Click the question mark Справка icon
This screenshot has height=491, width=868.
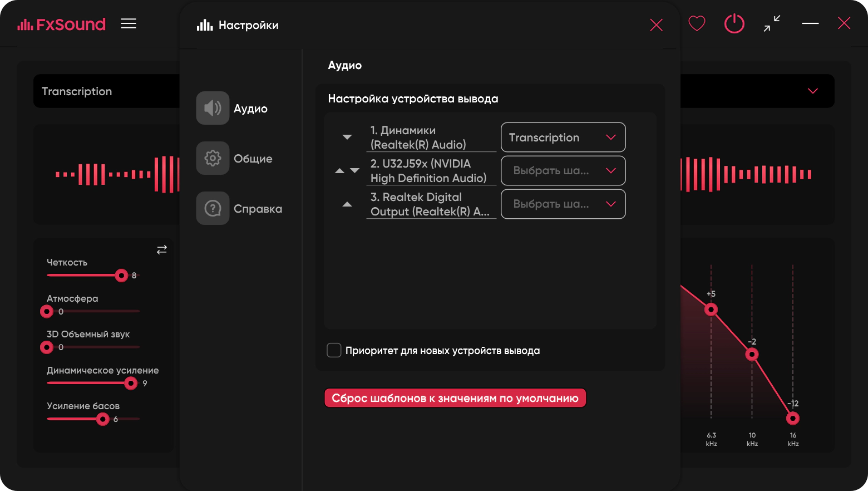point(213,208)
